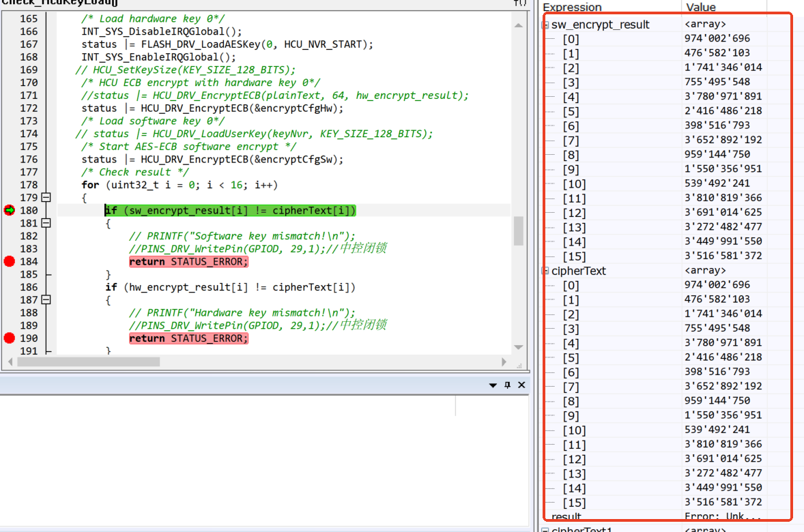Select cipherText [12] value 3'691'014'625
The width and height of the screenshot is (804, 532).
(723, 459)
